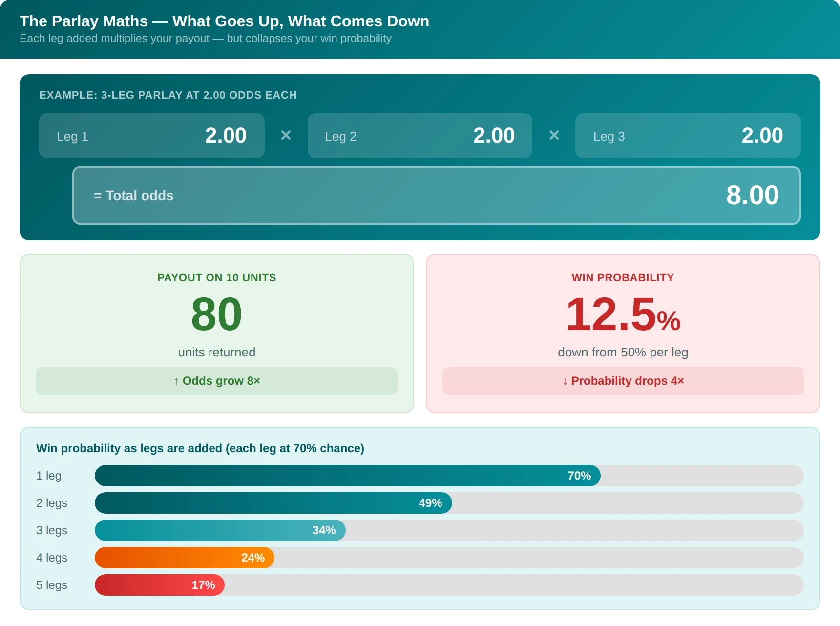Click the Win Probability card heading
Image resolution: width=840 pixels, height=626 pixels.
pos(623,278)
